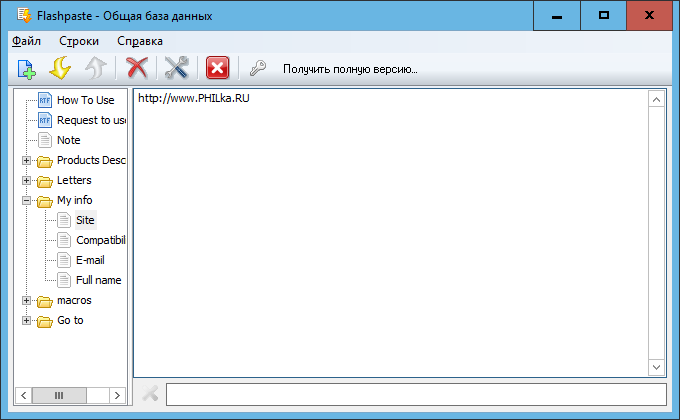
Task: Click Получить полную версию... link
Action: pos(350,69)
